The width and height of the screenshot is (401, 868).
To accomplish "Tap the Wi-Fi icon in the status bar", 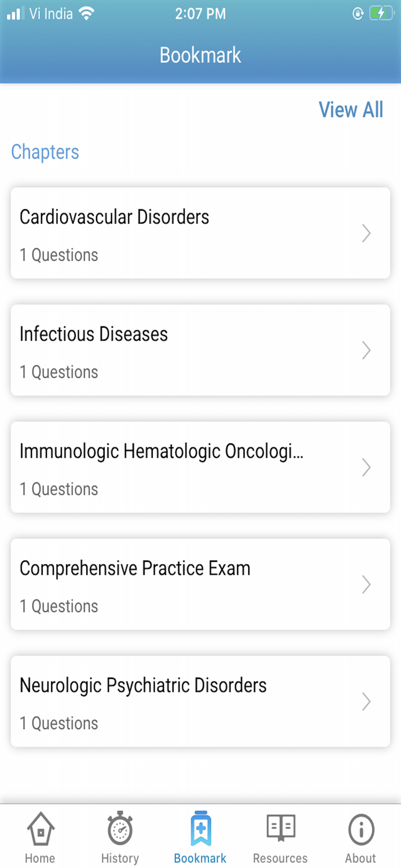I will point(84,13).
